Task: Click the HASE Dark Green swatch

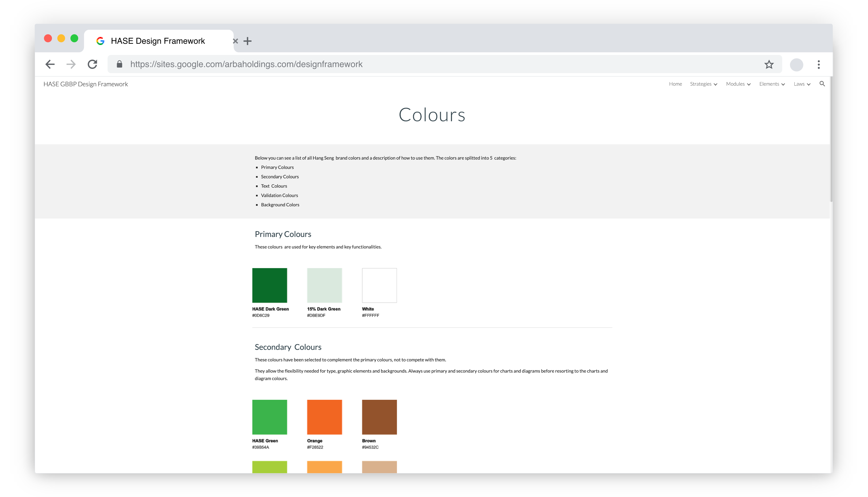Action: tap(269, 285)
